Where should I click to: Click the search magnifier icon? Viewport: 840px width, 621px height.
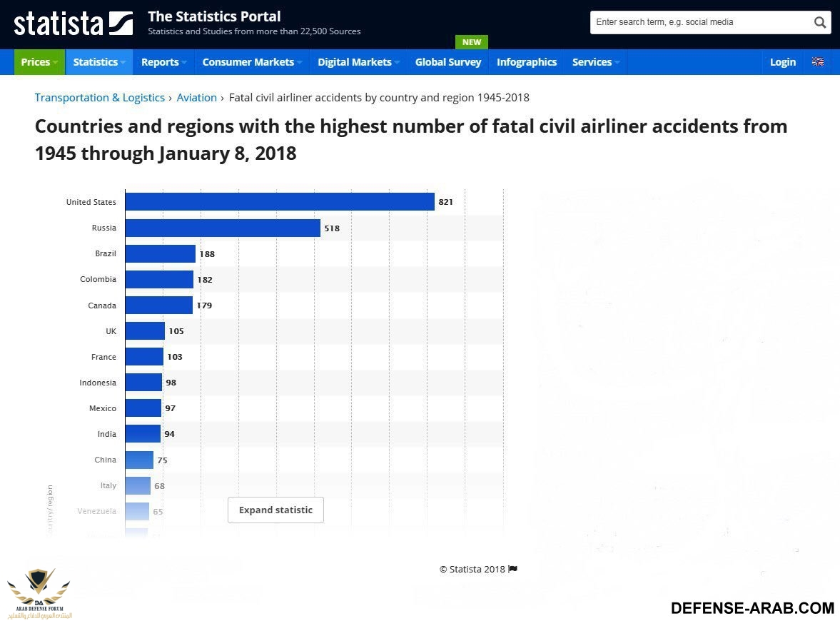pyautogui.click(x=819, y=22)
